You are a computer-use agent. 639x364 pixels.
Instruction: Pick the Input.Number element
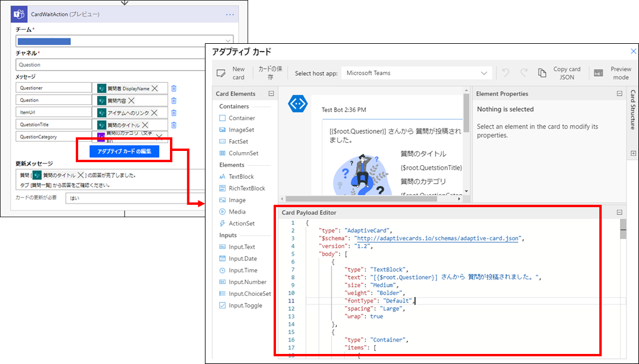[x=243, y=282]
